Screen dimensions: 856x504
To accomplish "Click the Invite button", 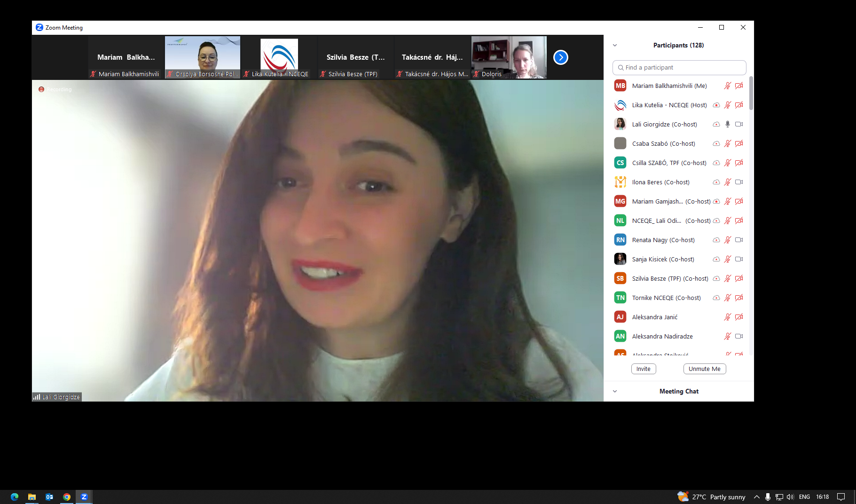I will pos(643,369).
